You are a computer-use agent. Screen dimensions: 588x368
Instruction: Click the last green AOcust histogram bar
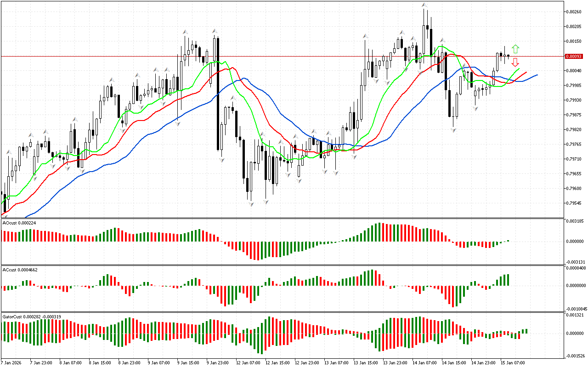pos(508,240)
